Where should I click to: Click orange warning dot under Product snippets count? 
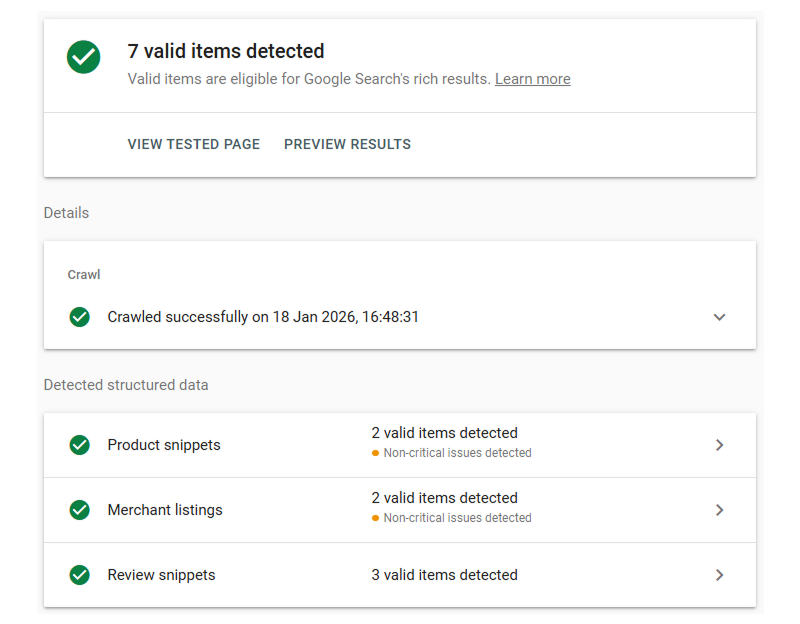click(376, 453)
